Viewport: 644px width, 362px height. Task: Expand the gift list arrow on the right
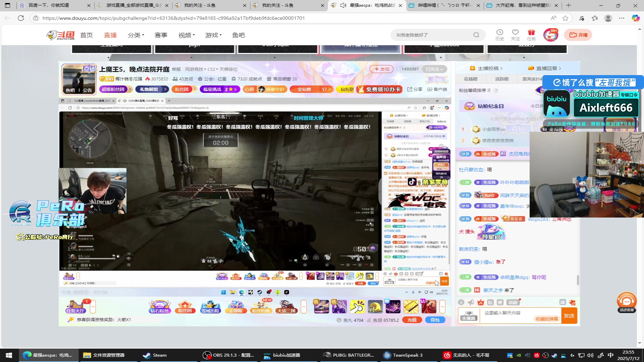point(442,307)
